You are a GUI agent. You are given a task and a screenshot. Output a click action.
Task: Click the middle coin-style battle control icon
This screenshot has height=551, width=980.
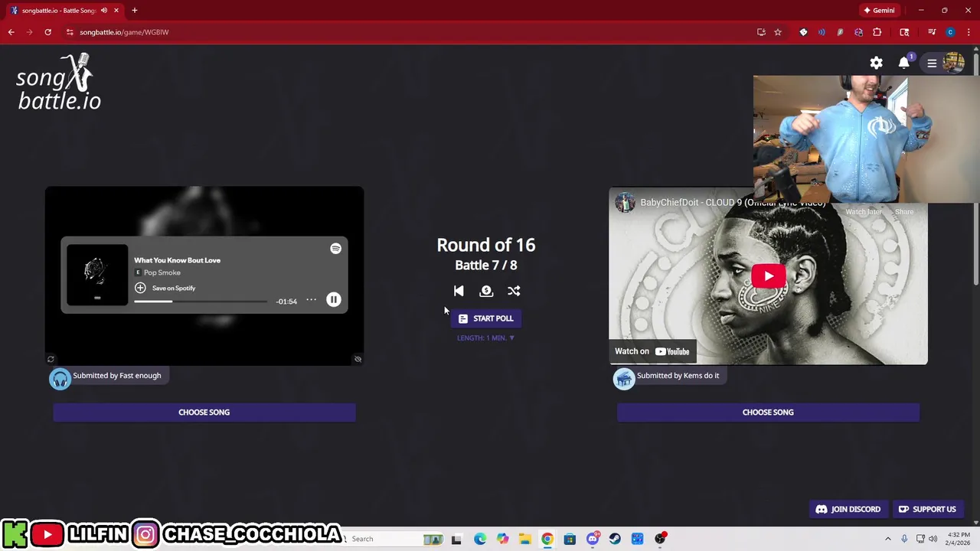click(x=486, y=291)
